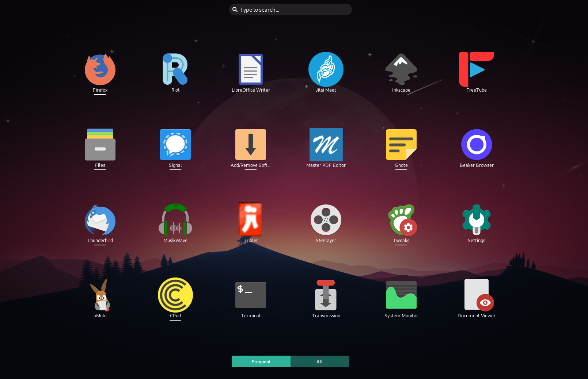Open Inkscape vector editor
The height and width of the screenshot is (379, 588).
401,69
